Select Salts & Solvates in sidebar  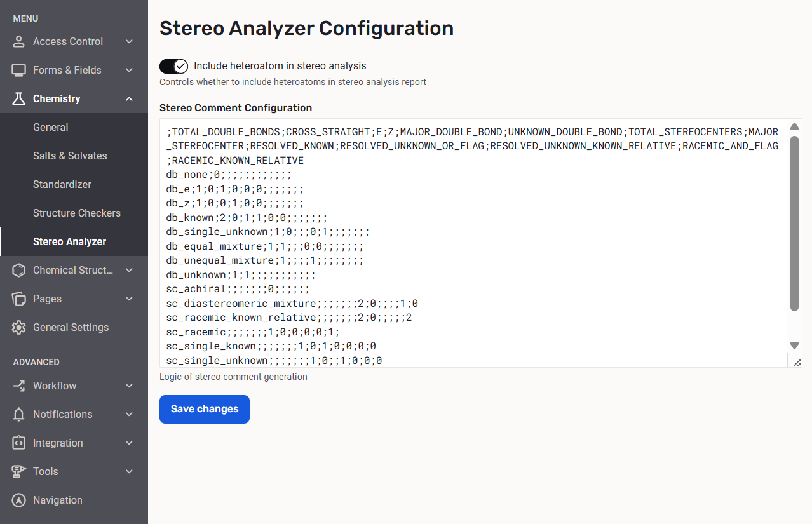pyautogui.click(x=70, y=156)
